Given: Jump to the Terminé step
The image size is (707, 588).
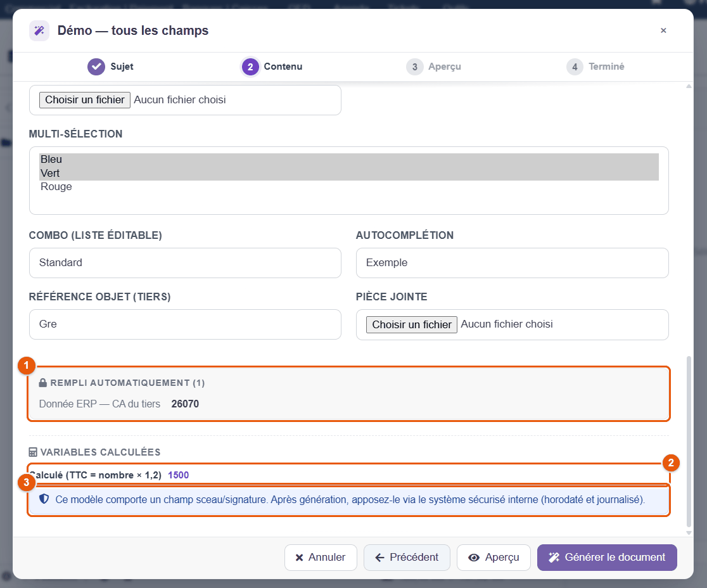Looking at the screenshot, I should [x=595, y=67].
